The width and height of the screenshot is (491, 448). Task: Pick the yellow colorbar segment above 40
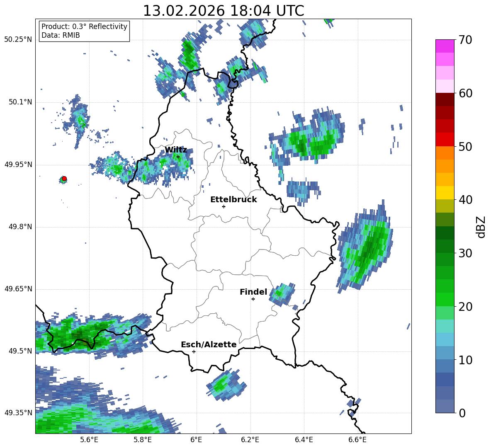tap(445, 193)
